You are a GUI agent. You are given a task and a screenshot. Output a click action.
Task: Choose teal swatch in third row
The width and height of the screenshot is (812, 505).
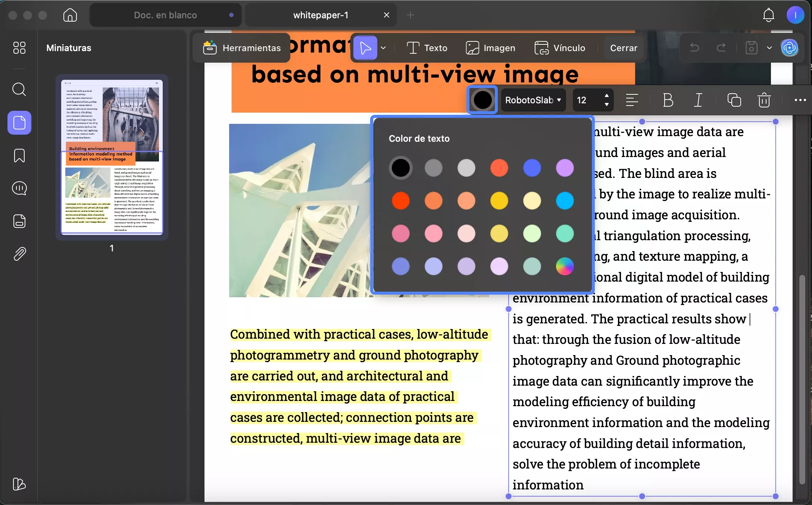[x=565, y=233]
